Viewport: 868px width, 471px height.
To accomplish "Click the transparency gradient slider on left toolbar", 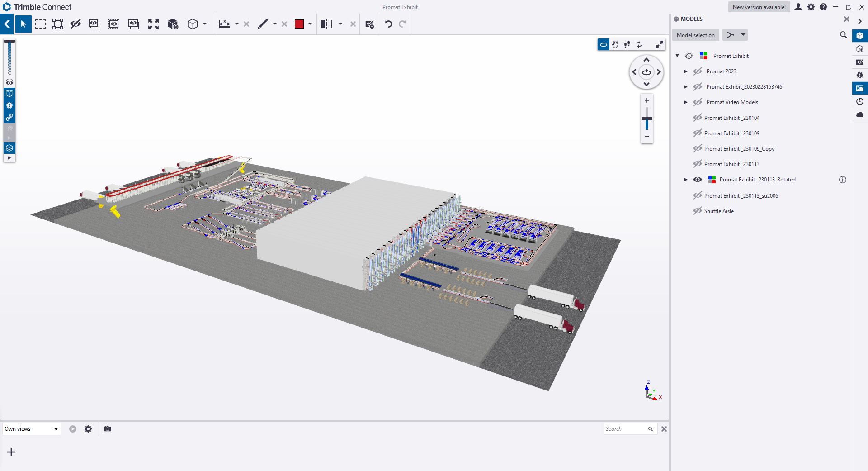I will [9, 58].
